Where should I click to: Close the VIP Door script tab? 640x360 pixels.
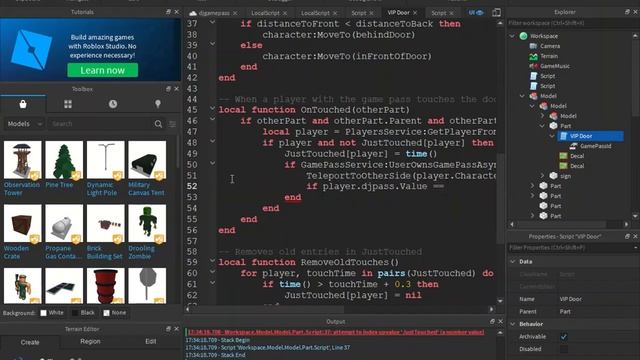pyautogui.click(x=415, y=13)
